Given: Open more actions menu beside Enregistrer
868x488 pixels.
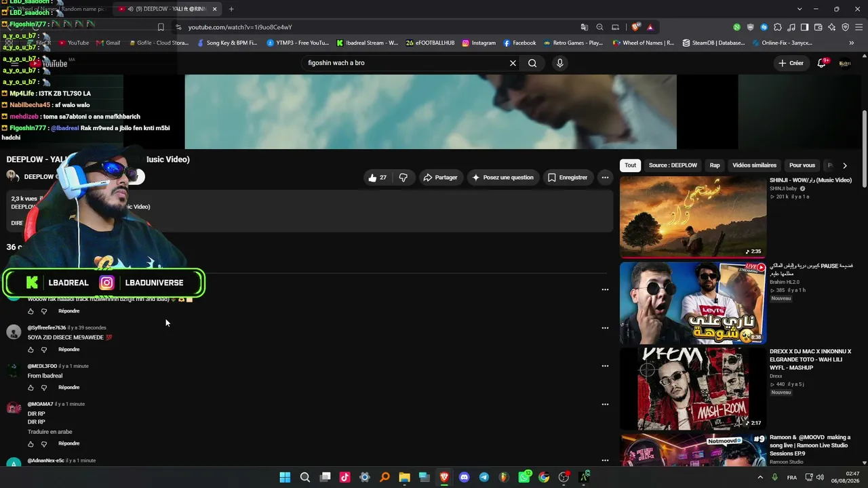Looking at the screenshot, I should (x=605, y=178).
